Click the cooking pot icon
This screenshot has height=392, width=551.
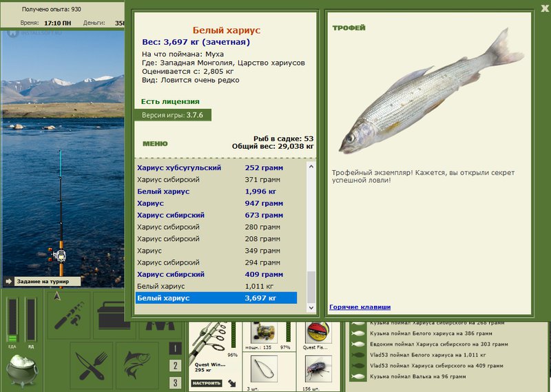coord(23,370)
